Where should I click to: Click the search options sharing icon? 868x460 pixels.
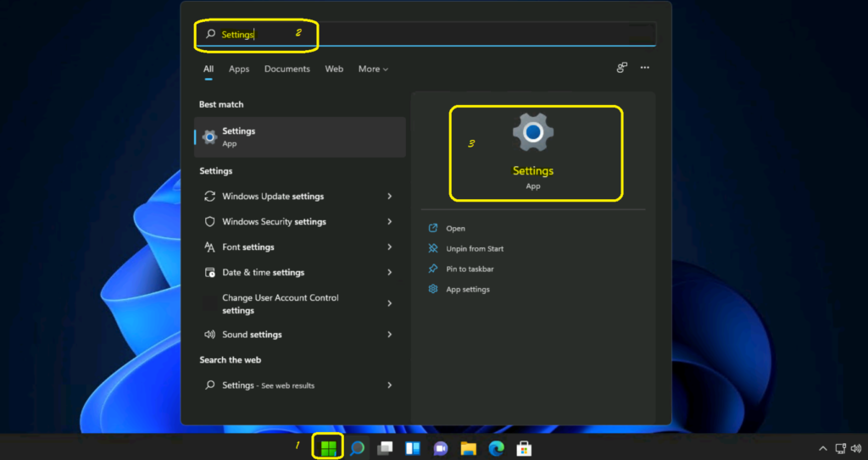621,68
